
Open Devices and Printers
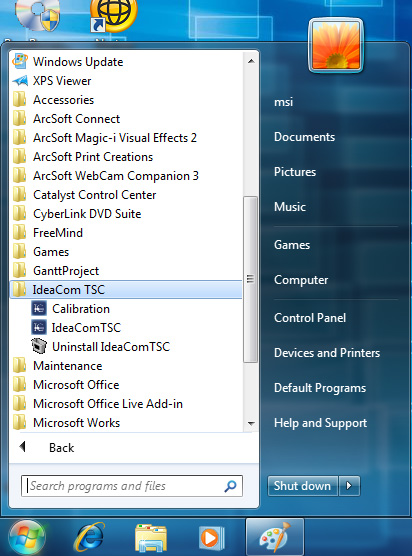(x=327, y=353)
